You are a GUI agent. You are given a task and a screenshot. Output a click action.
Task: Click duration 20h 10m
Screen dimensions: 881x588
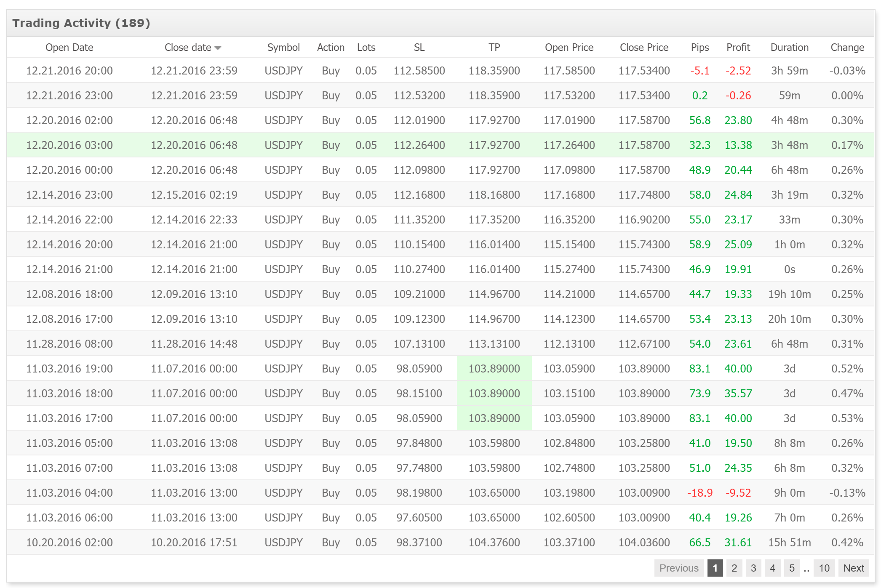click(789, 319)
